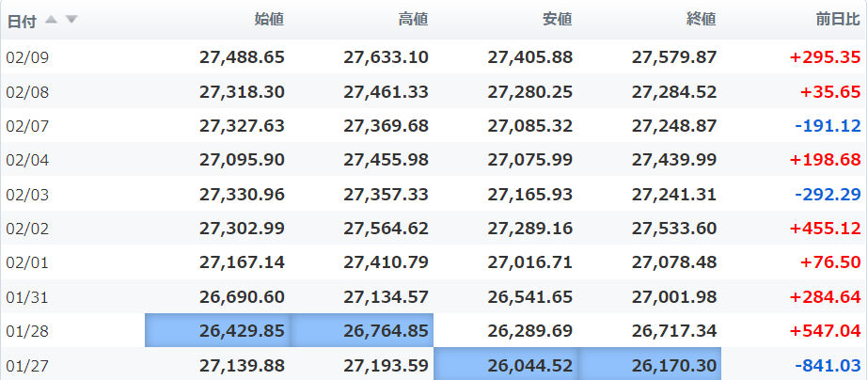The width and height of the screenshot is (868, 380).
Task: Click the change value +198.68
Action: pyautogui.click(x=825, y=160)
